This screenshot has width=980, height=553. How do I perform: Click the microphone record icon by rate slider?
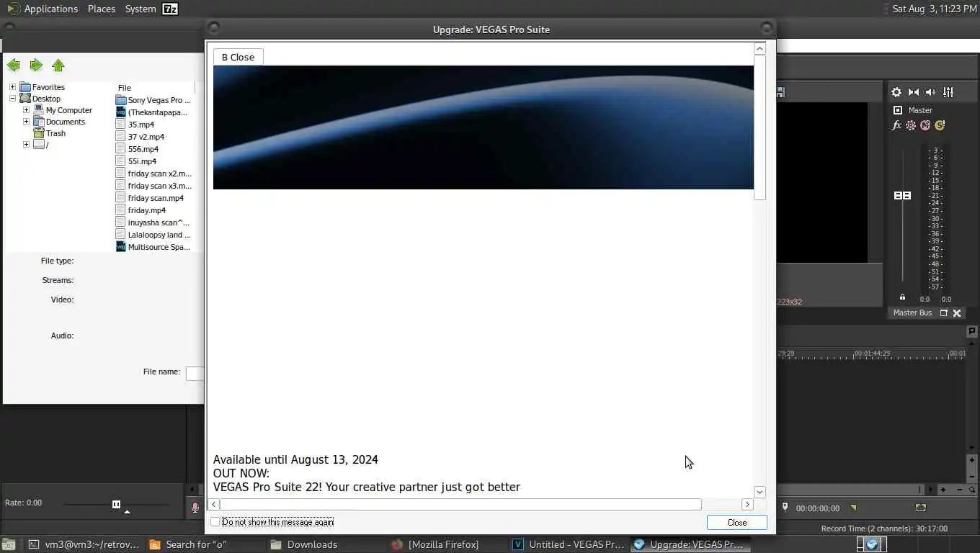[195, 508]
